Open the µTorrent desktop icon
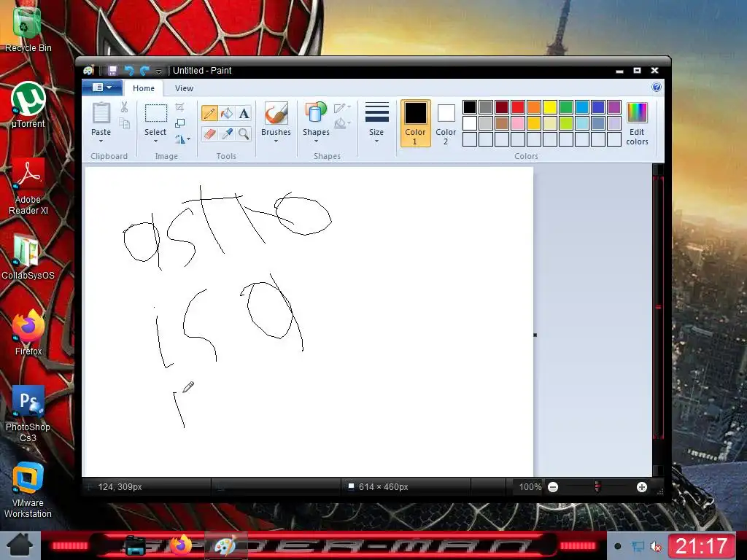Screen dimensions: 747x560 [28, 105]
